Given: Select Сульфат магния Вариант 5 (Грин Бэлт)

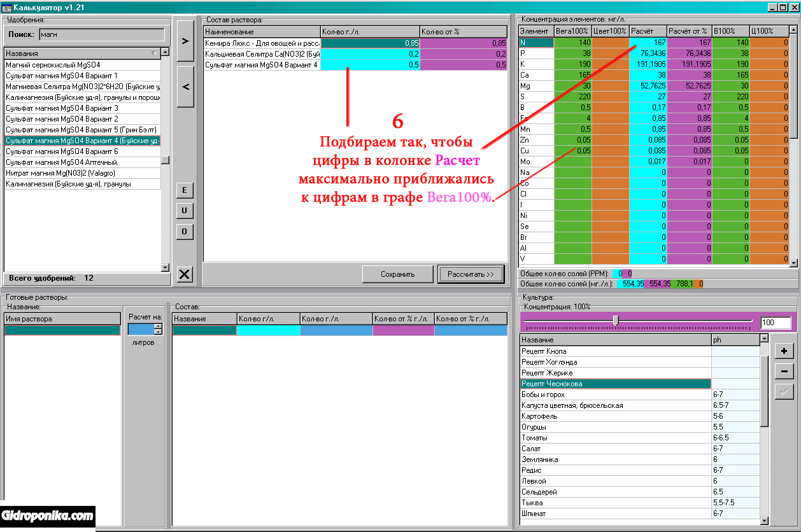Looking at the screenshot, I should click(82, 130).
